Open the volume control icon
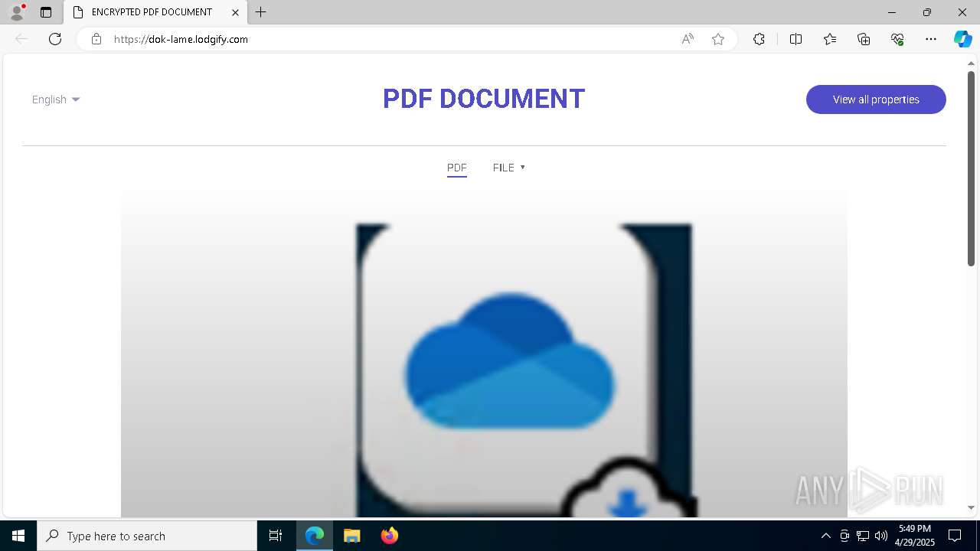Image resolution: width=980 pixels, height=551 pixels. 881,536
